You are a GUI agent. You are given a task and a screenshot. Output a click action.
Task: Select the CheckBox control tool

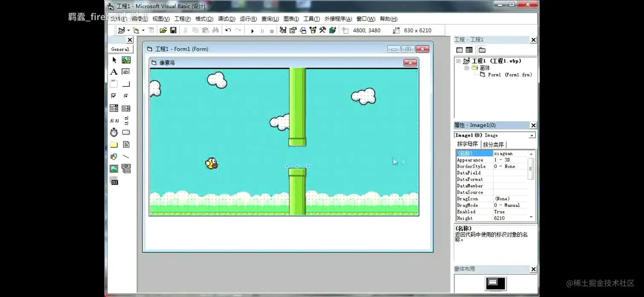pos(114,96)
